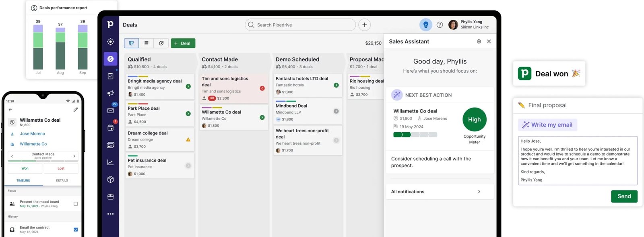Viewport: 644px width, 237px height.
Task: Open the Leads target icon in sidebar
Action: pyautogui.click(x=111, y=42)
